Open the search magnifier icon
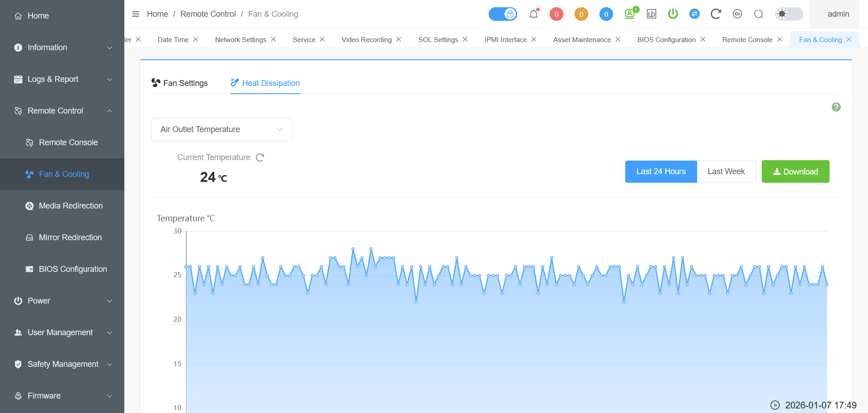The image size is (868, 413). [x=759, y=14]
